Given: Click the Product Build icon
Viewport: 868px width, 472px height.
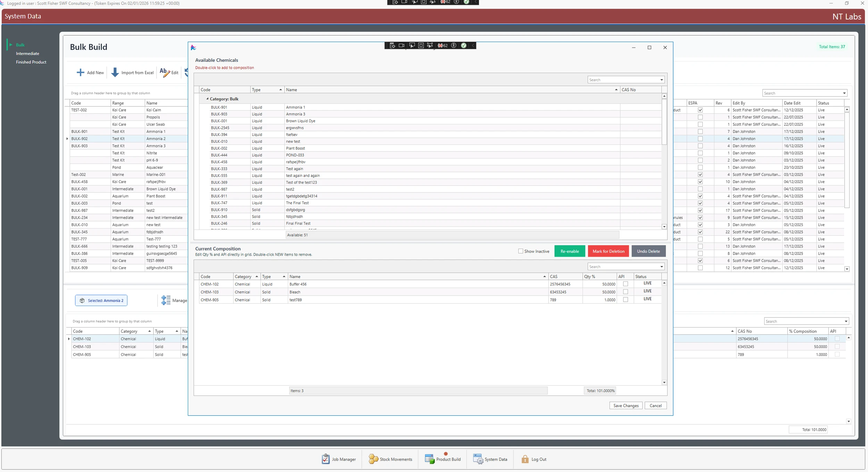Looking at the screenshot, I should (x=429, y=459).
